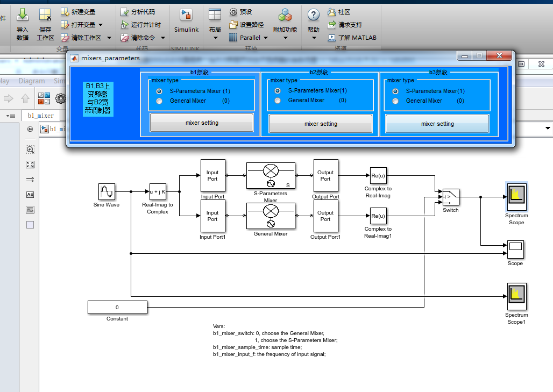This screenshot has width=553, height=392.
Task: Select the Sine Wave block
Action: pos(107,192)
